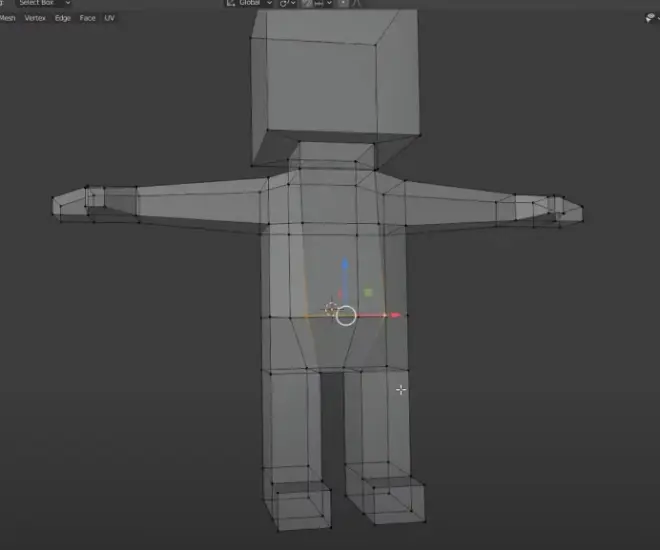Open the Mesh menu

pos(7,18)
